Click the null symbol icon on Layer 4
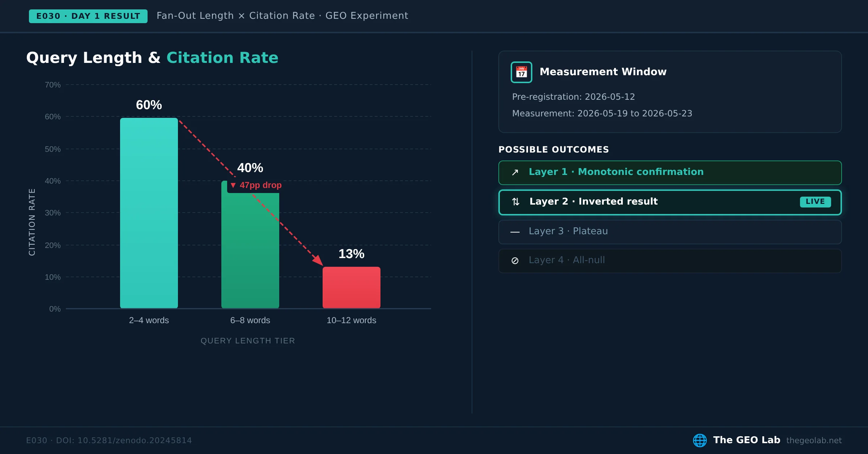 (515, 261)
